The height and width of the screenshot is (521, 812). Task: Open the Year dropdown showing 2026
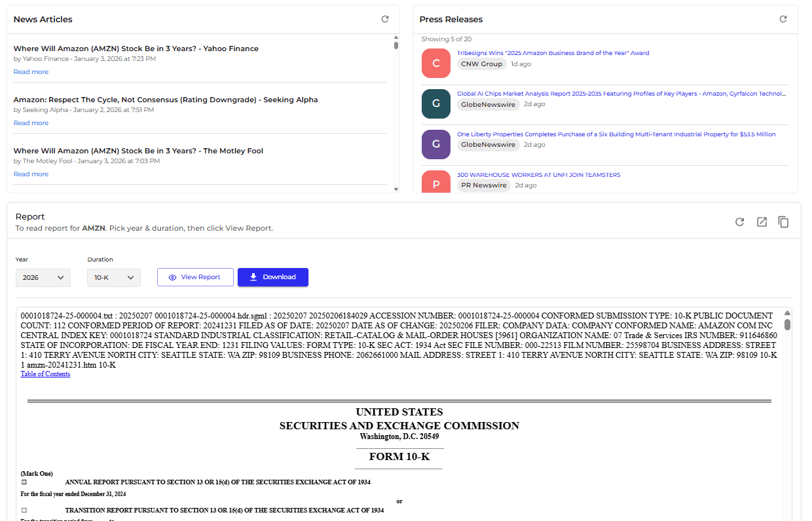point(43,277)
